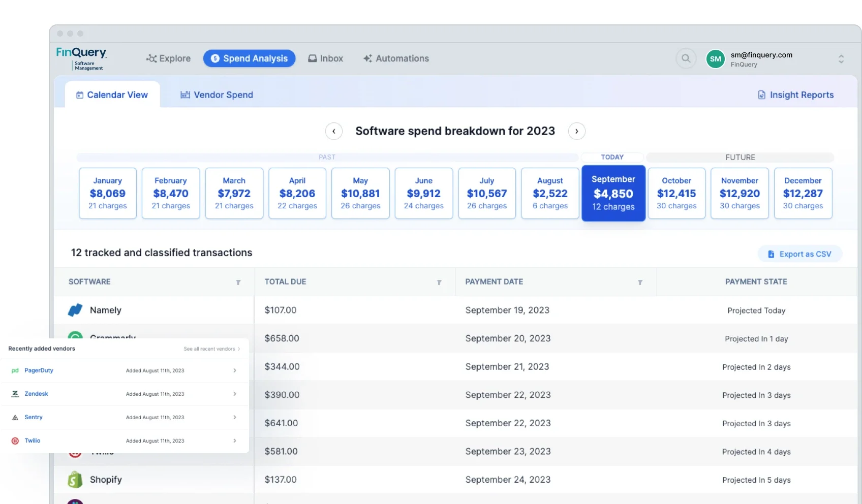
Task: Expand the Zendesk row chevron
Action: [x=235, y=394]
